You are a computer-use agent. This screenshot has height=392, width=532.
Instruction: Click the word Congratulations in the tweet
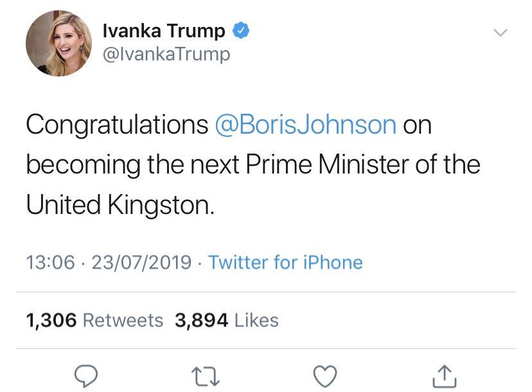(x=117, y=125)
